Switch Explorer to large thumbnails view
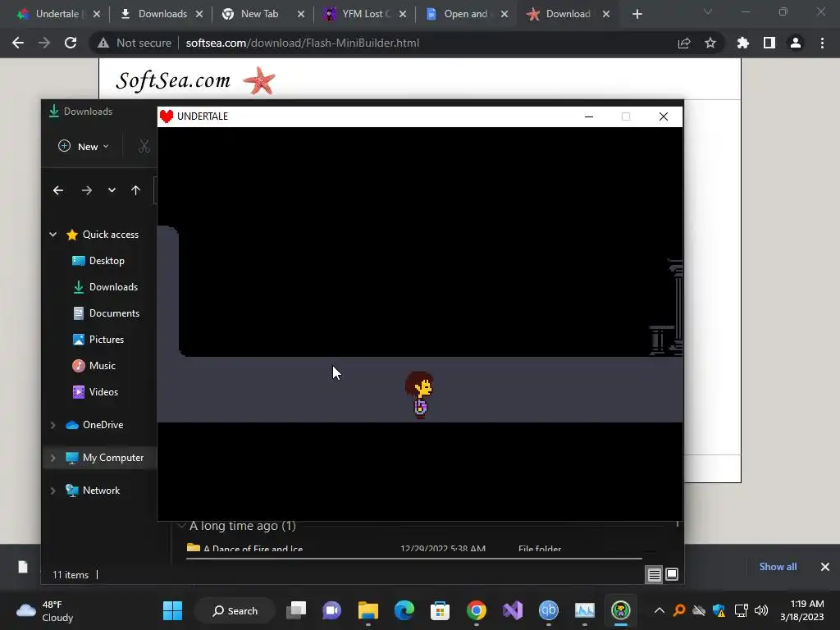The image size is (840, 630). tap(672, 575)
